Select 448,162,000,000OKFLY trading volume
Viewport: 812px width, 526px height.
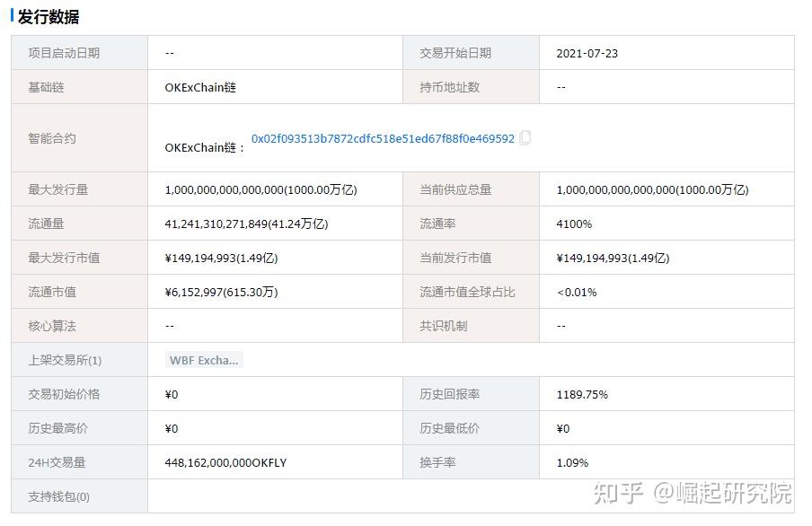(225, 463)
